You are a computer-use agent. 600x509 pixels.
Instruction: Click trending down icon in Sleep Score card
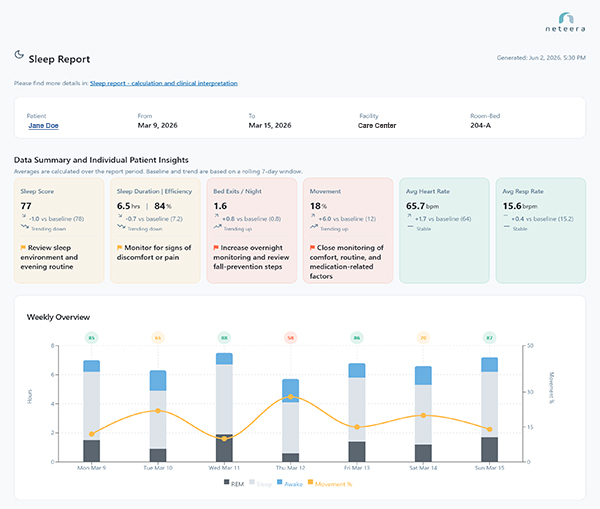click(x=25, y=227)
